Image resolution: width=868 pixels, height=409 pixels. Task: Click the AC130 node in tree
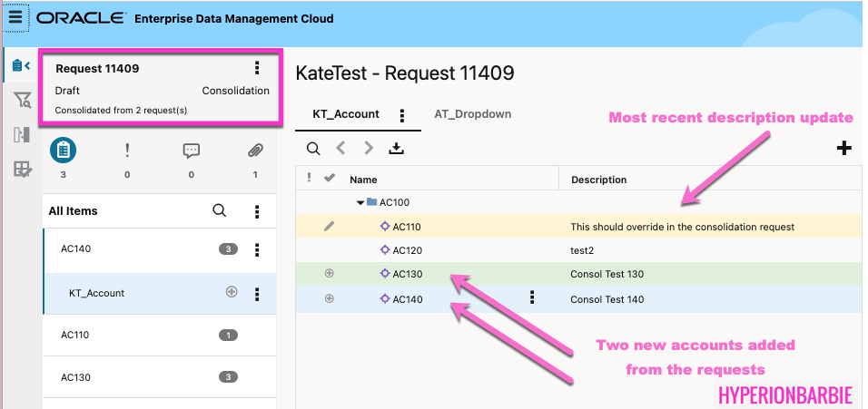pyautogui.click(x=407, y=274)
